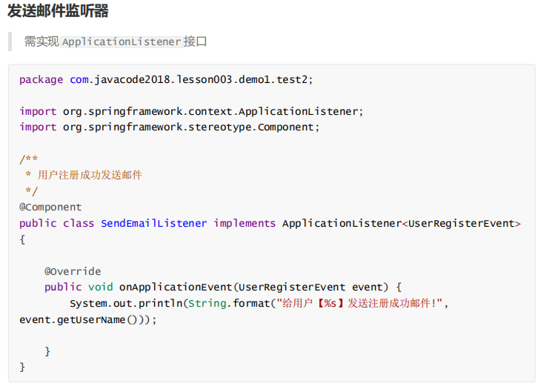Click inline code ApplicationListener in the quote

[x=122, y=42]
